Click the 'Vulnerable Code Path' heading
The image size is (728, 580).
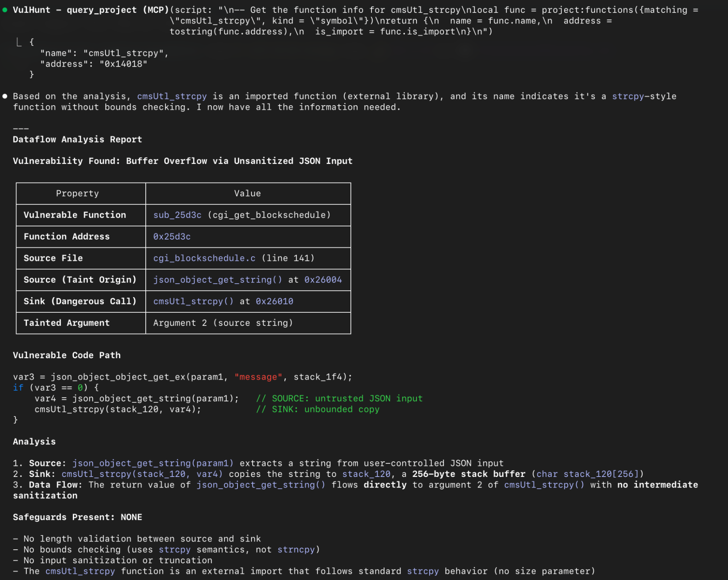click(67, 355)
